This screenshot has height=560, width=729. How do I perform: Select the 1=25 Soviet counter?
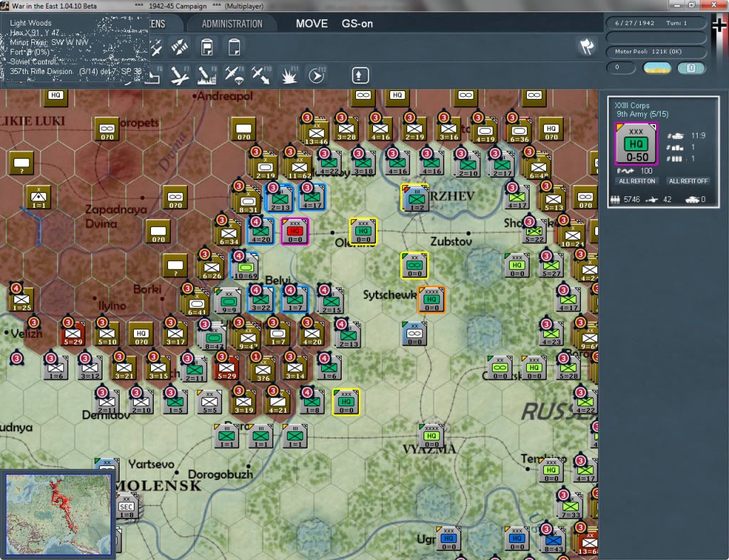21,299
